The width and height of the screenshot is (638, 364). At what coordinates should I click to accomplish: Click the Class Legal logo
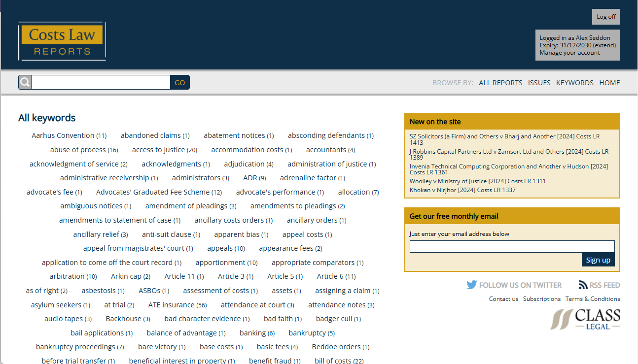point(585,319)
